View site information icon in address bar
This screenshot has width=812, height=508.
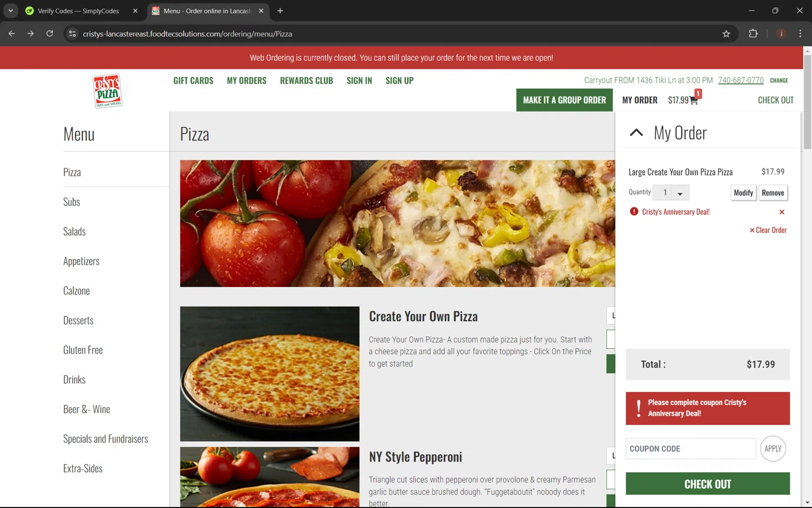tap(72, 34)
